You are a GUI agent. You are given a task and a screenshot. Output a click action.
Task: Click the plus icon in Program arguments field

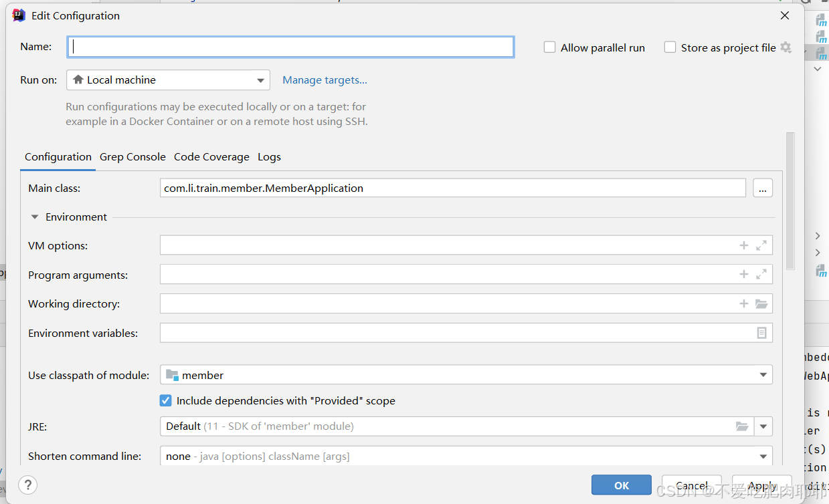[743, 274]
